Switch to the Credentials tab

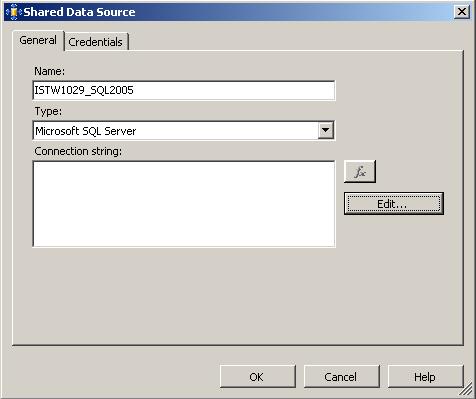pos(96,42)
